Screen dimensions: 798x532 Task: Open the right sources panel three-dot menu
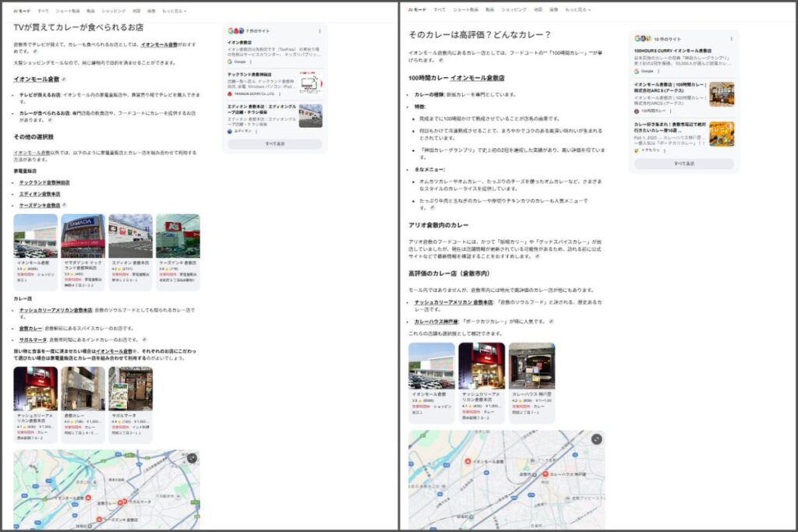click(x=731, y=39)
